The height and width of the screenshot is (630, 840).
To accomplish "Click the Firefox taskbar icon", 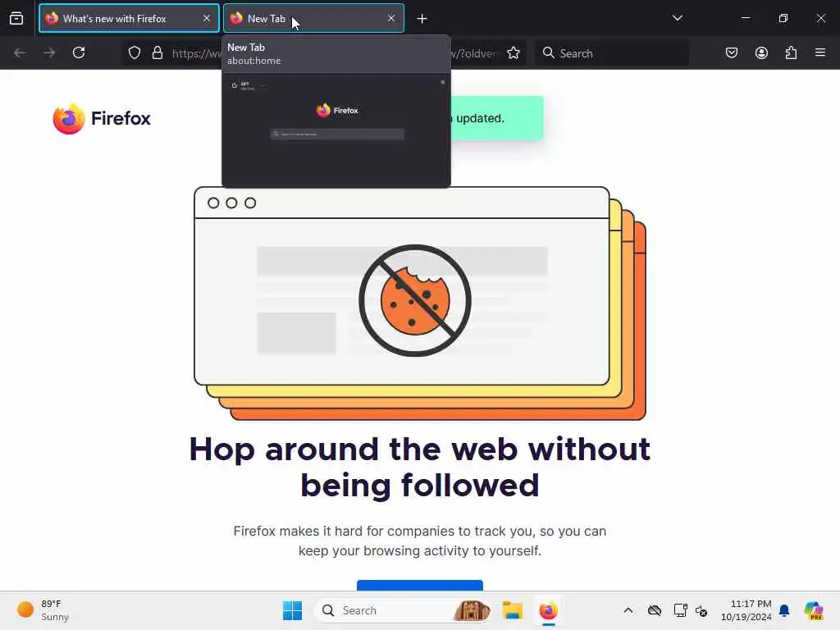I will (549, 610).
